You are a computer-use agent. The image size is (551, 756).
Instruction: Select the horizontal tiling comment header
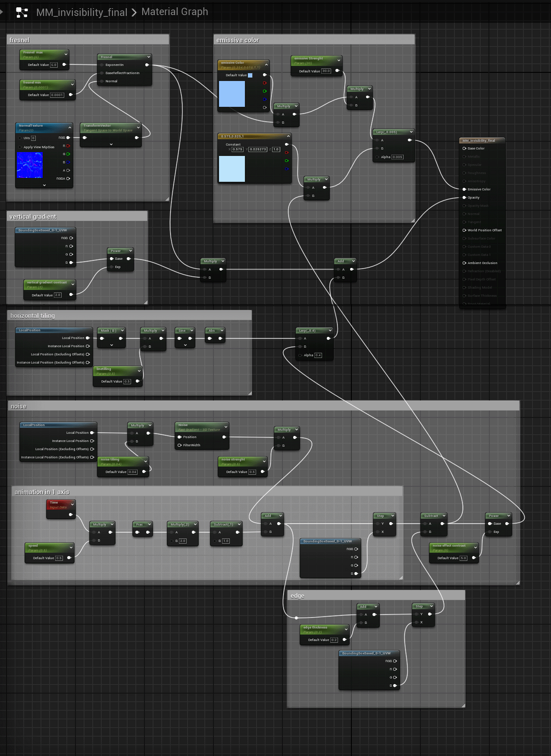[x=129, y=315]
